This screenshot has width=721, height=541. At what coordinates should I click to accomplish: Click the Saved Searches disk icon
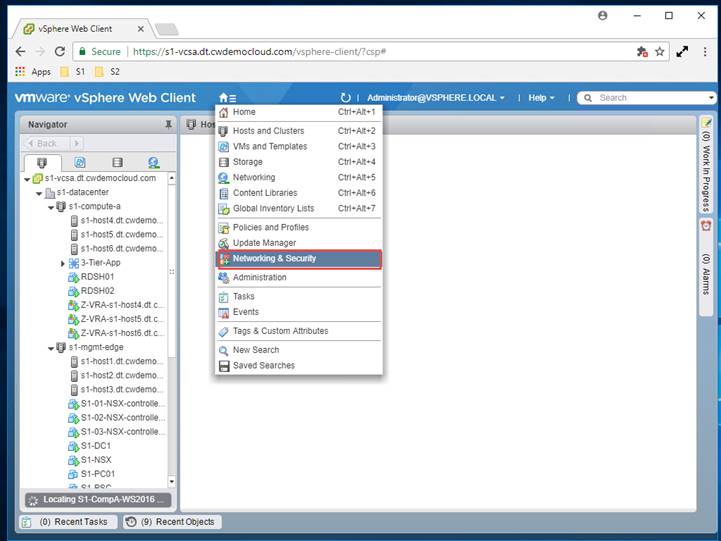(223, 366)
